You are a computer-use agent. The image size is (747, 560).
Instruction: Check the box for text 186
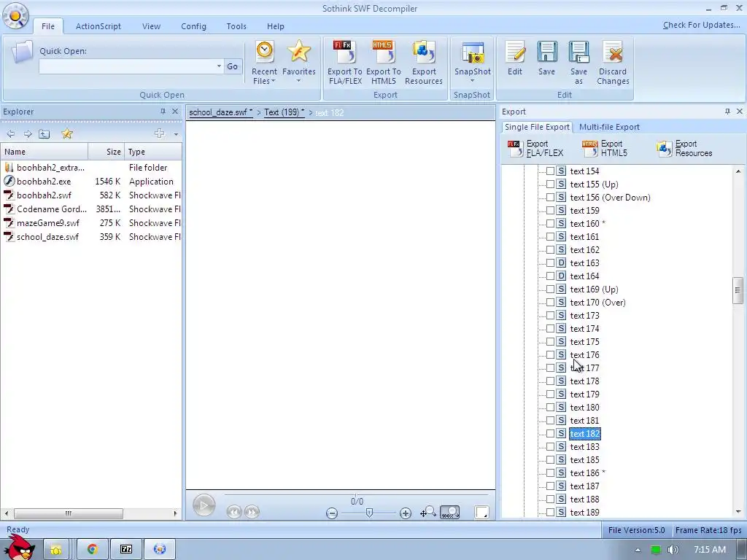[x=550, y=472]
